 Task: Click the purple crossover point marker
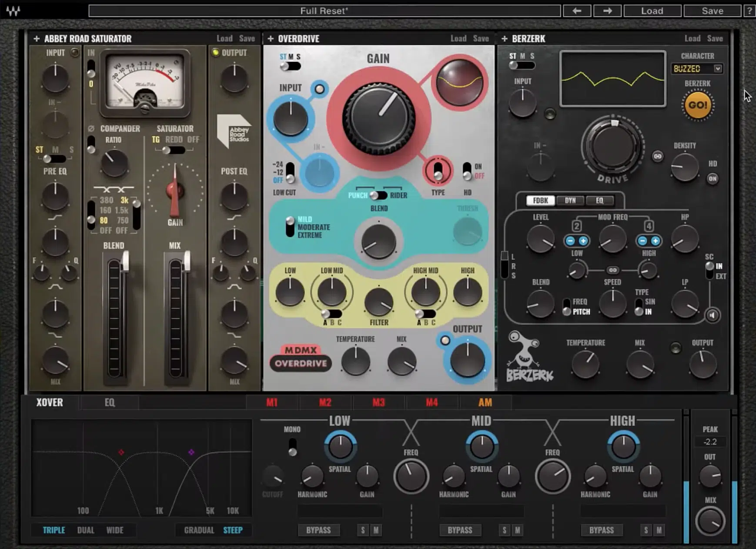191,452
